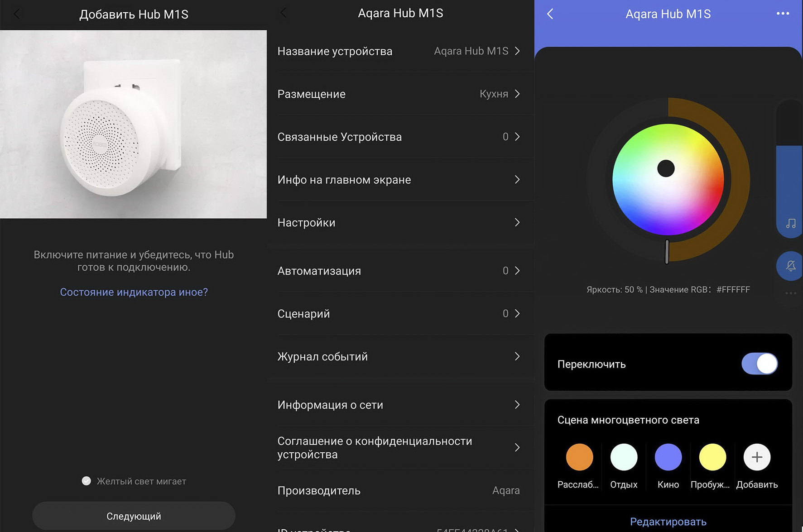Open the Сценарий row
The image size is (803, 532).
(x=400, y=313)
